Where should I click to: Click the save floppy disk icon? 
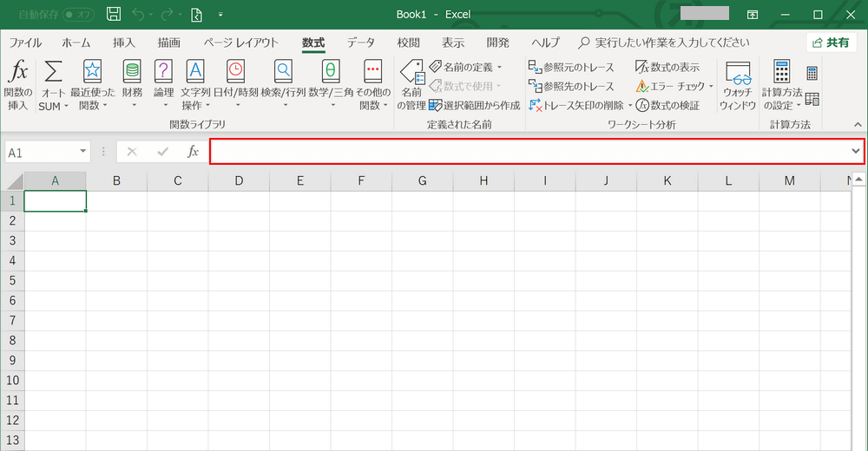click(x=114, y=14)
